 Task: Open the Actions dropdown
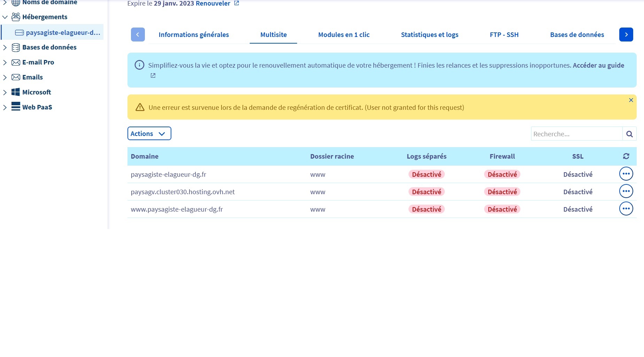coord(149,134)
